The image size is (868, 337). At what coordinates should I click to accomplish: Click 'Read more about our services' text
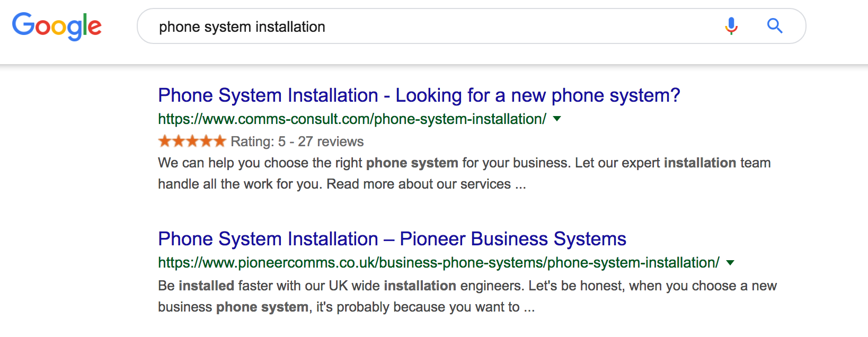point(419,184)
